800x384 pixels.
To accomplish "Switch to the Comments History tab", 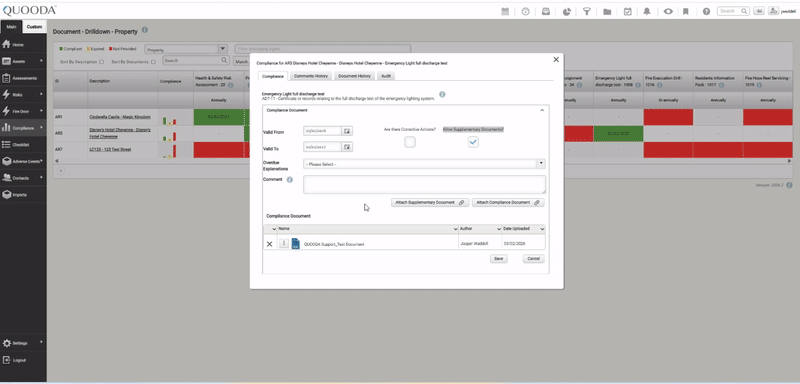I will tap(311, 76).
